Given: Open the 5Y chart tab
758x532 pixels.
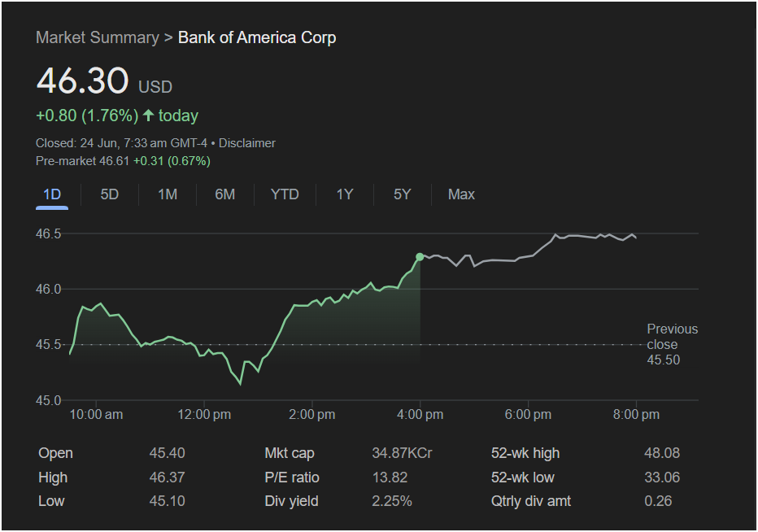Looking at the screenshot, I should coord(403,194).
